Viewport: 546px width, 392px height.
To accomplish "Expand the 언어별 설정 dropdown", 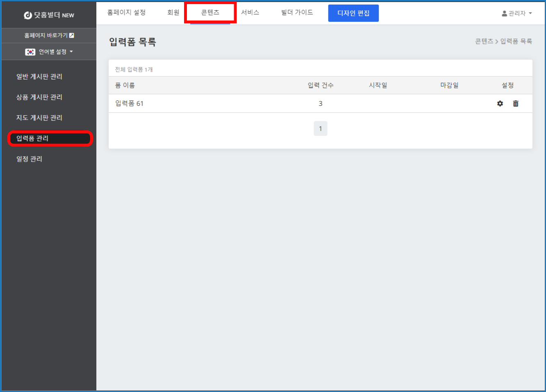I will click(71, 52).
